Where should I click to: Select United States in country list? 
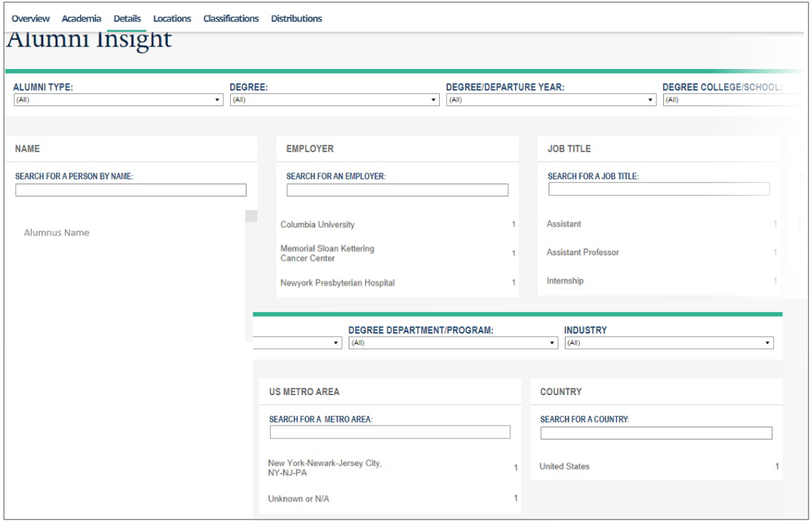click(564, 466)
